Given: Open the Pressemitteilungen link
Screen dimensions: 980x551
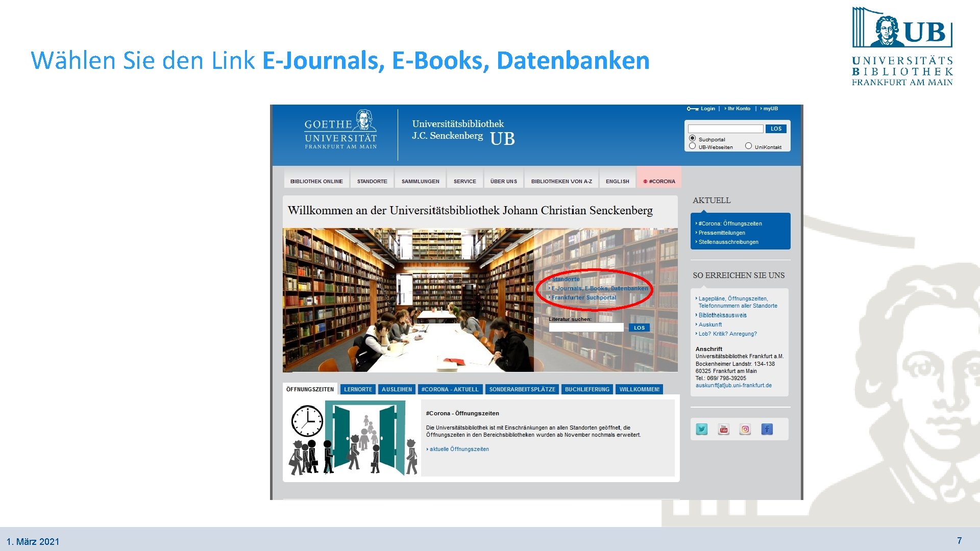Looking at the screenshot, I should pyautogui.click(x=721, y=233).
